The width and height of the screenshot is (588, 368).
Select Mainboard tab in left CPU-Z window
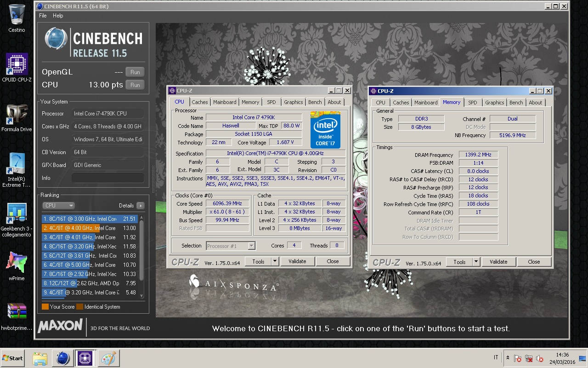click(x=225, y=102)
